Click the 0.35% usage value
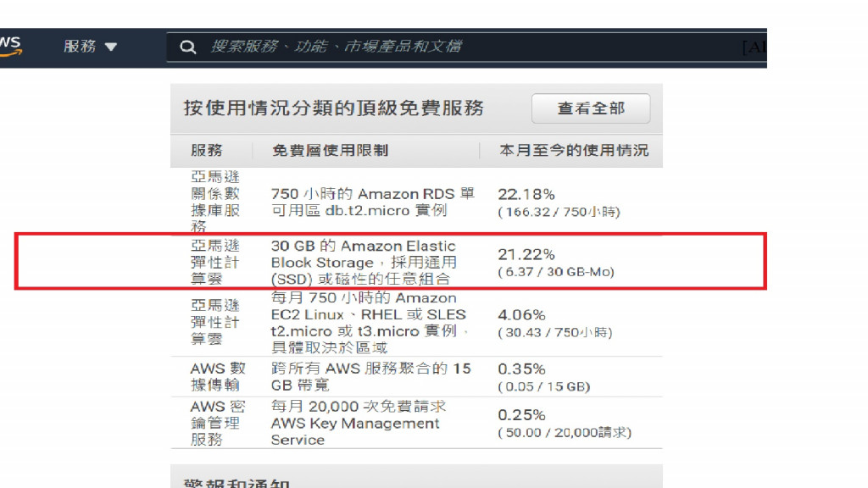The width and height of the screenshot is (868, 488). point(521,369)
